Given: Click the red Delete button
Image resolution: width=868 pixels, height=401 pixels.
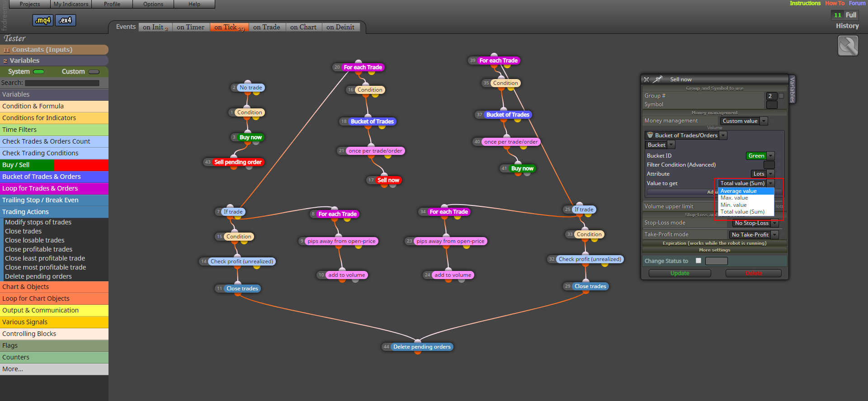Looking at the screenshot, I should click(754, 273).
